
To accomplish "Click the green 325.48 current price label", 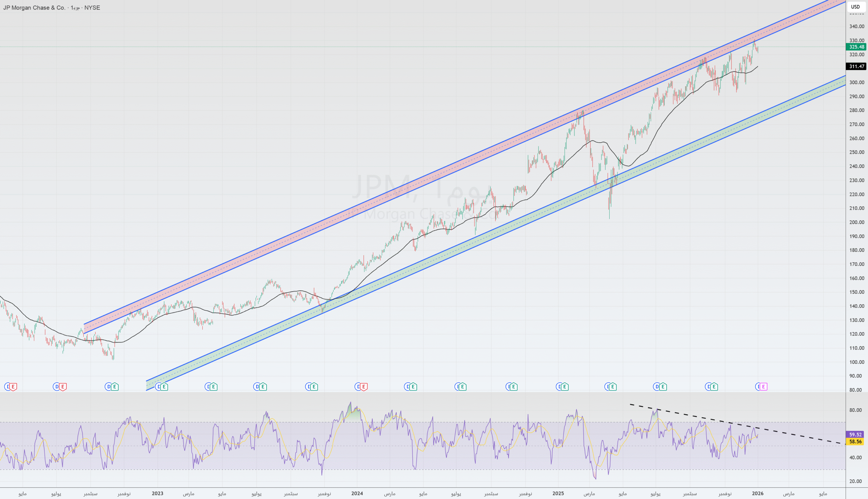I will [x=856, y=47].
